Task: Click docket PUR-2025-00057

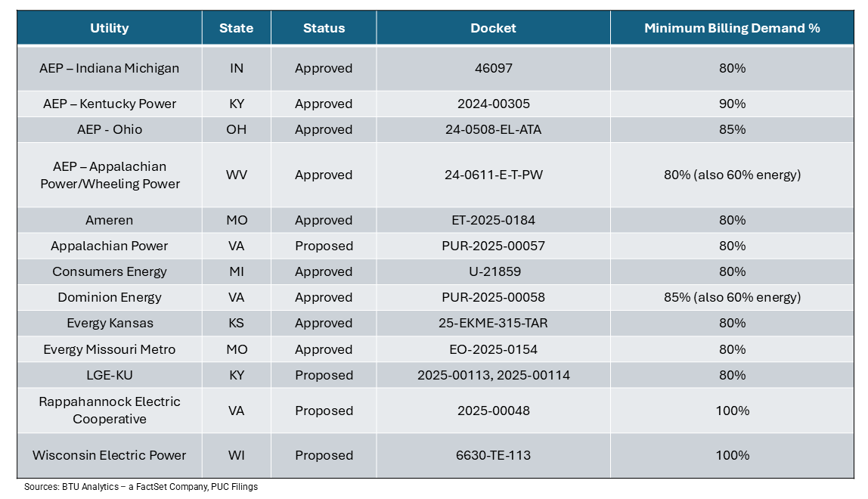Action: (493, 246)
